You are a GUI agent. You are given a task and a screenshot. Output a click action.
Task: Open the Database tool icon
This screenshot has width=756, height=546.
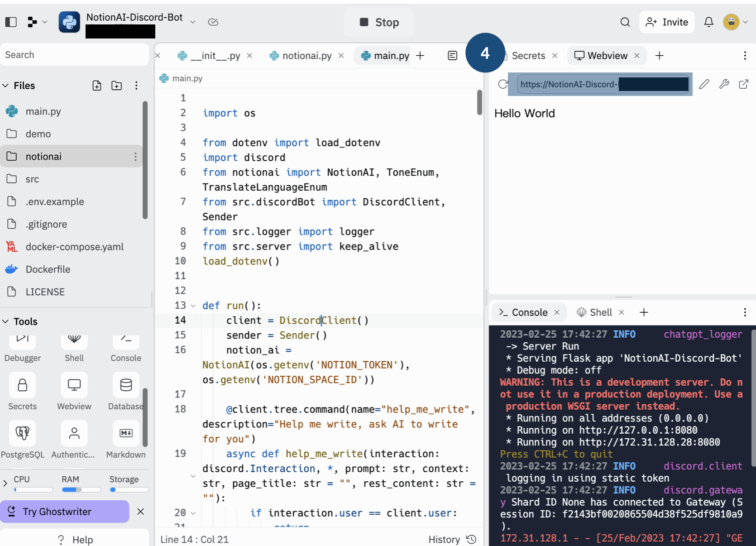click(x=126, y=386)
